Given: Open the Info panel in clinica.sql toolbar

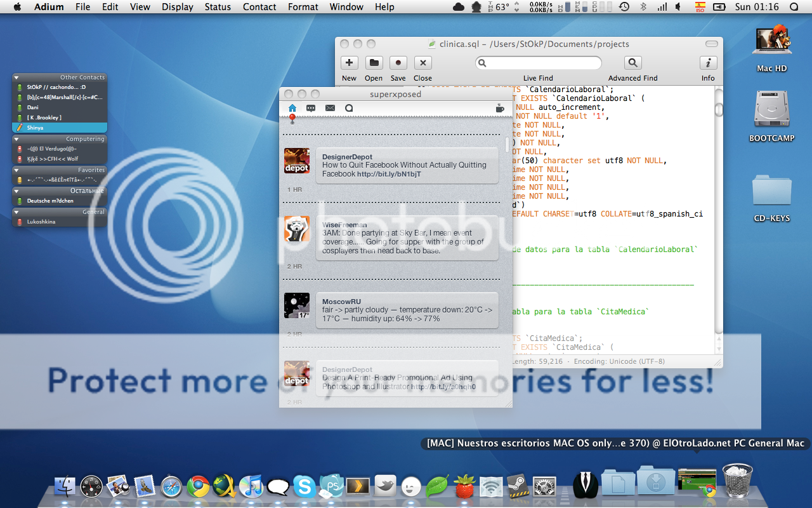Looking at the screenshot, I should coord(708,63).
